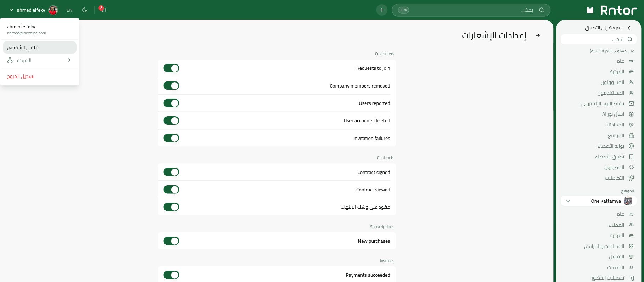Viewport: 644px width, 282px height.
Task: Click the puzzle icon for التكاملات
Action: [x=631, y=178]
